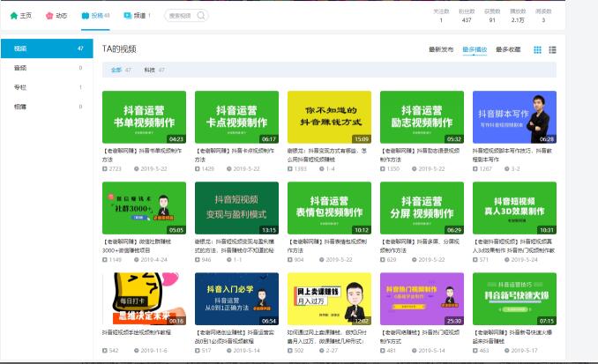Sort videos by 最多收藏
The width and height of the screenshot is (598, 364).
click(507, 50)
